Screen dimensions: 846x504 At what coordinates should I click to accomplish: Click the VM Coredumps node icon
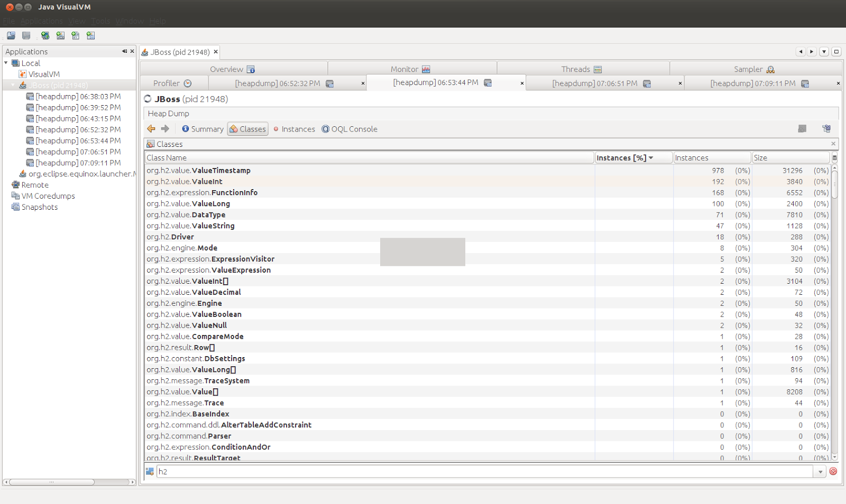click(x=16, y=196)
